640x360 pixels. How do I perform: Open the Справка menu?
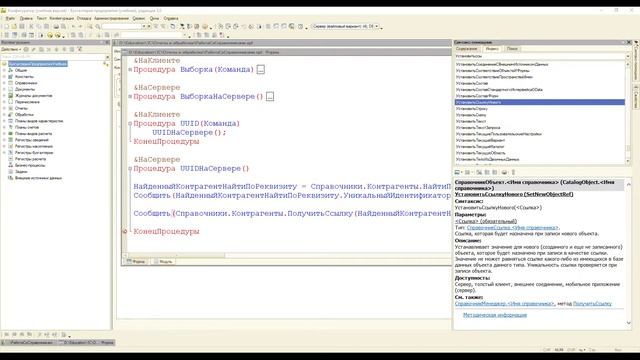click(x=171, y=18)
